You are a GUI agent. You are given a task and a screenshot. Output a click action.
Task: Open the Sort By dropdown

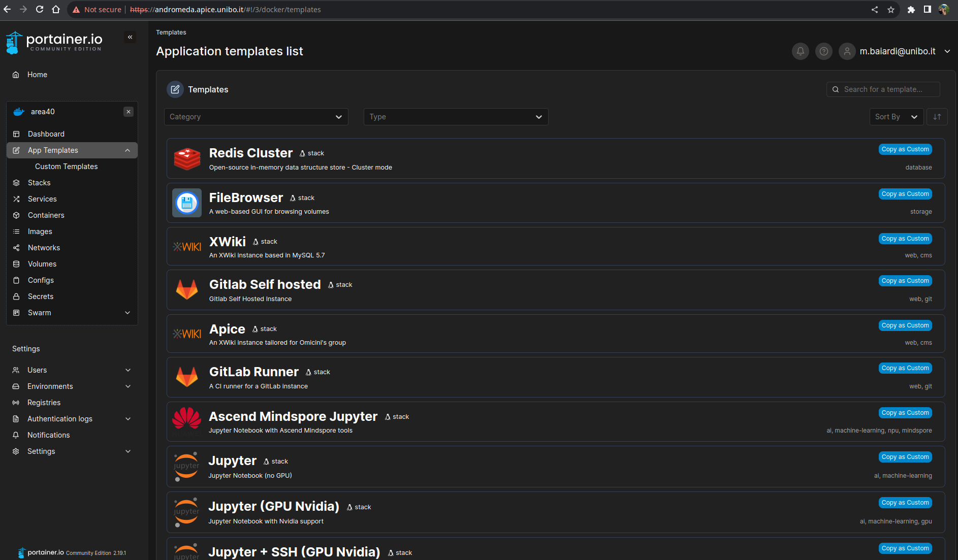point(896,117)
